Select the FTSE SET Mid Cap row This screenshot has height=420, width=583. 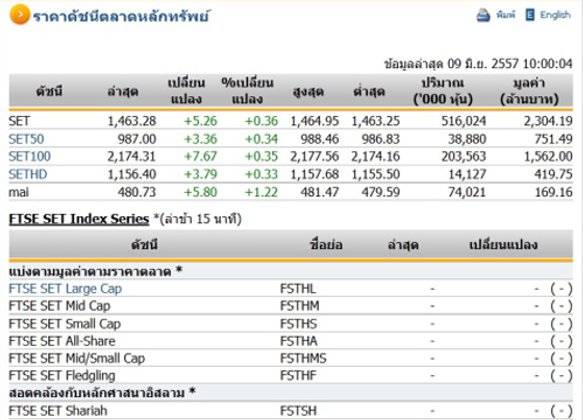(x=291, y=306)
